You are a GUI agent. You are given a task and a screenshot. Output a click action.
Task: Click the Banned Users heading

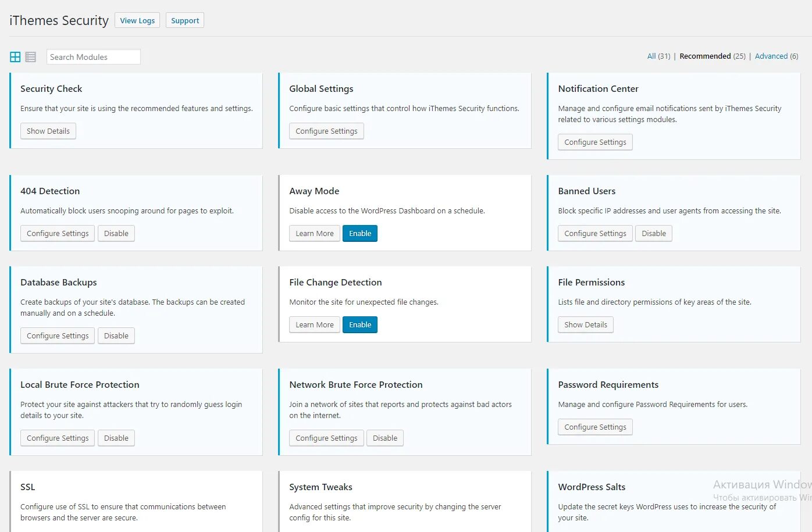click(586, 191)
